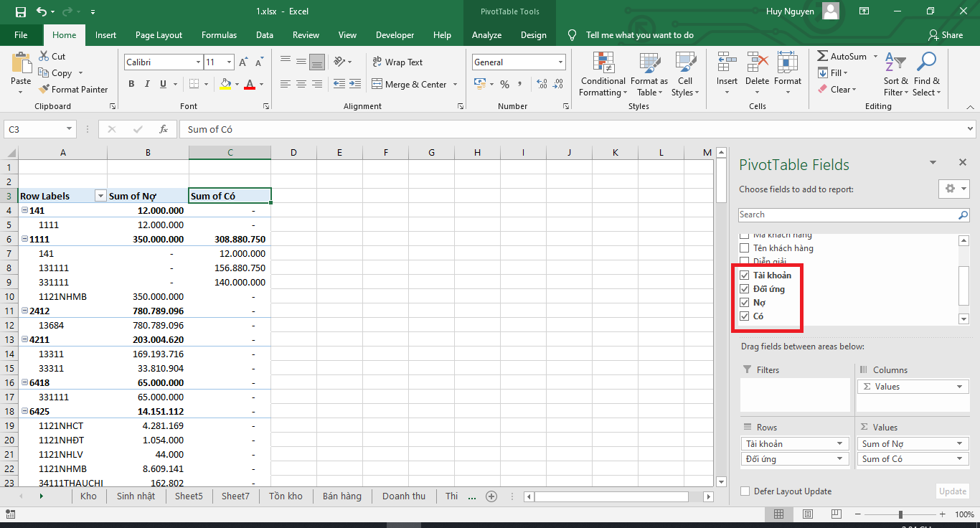Expand the font size dropdown
This screenshot has width=980, height=528.
point(229,62)
